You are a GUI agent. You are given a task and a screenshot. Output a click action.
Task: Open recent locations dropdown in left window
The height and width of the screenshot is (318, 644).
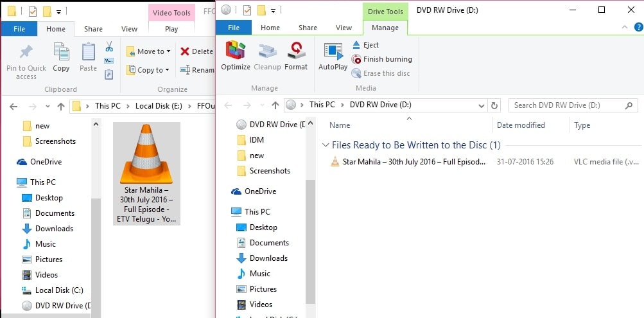48,107
